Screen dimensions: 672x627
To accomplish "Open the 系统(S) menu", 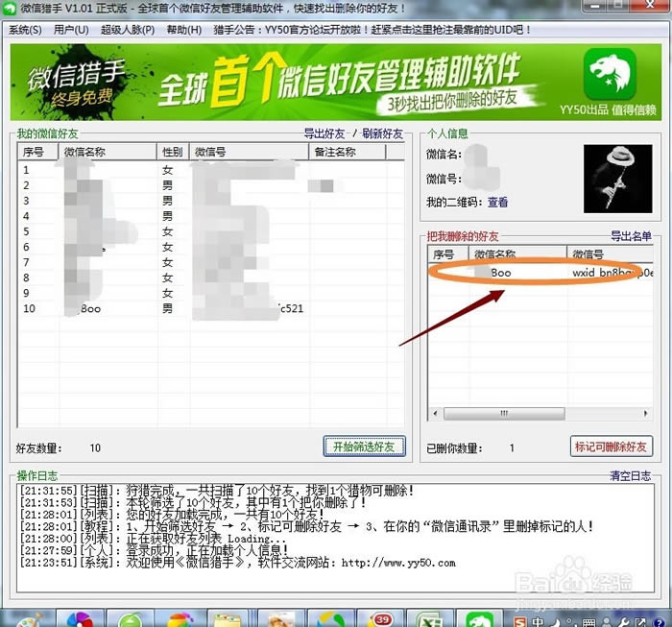I will click(x=25, y=30).
